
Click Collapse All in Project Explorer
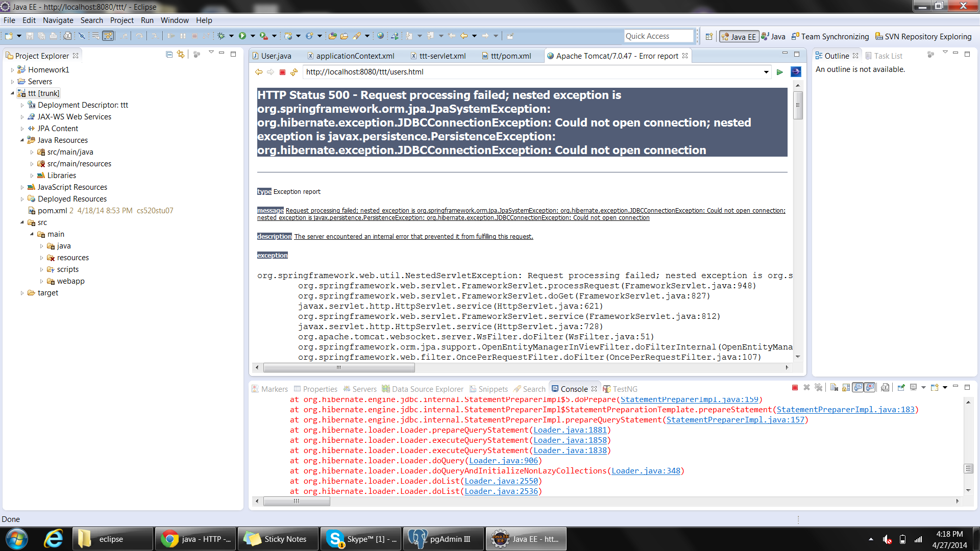click(169, 55)
